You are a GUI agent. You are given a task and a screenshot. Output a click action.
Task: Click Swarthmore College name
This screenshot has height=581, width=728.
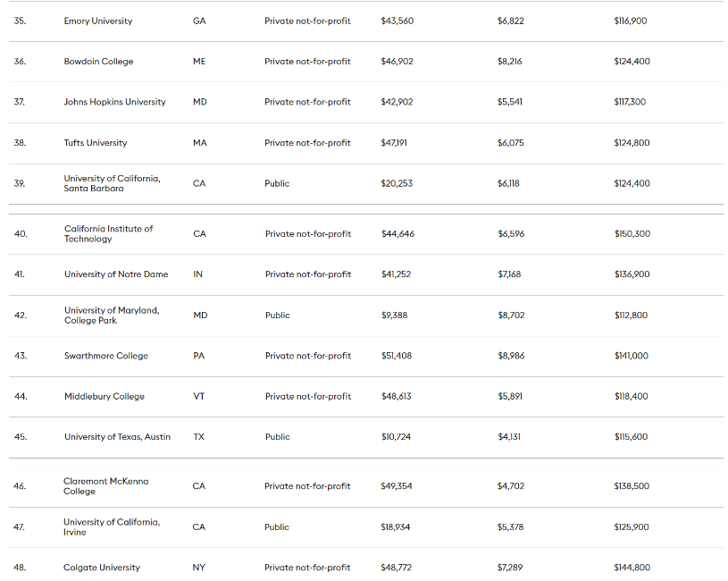[106, 356]
